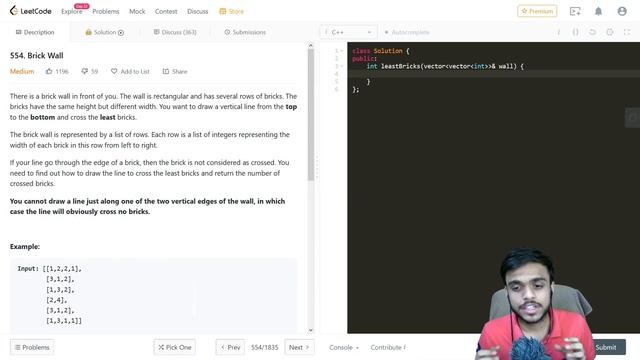Switch to the Discuss (363) tab
This screenshot has height=360, width=640.
coord(175,32)
